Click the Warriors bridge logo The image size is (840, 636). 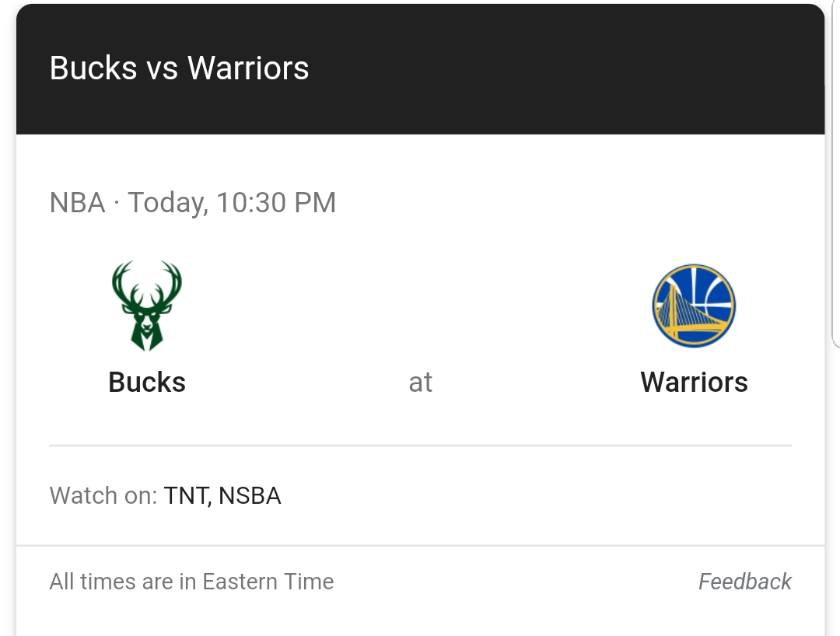[x=694, y=306]
